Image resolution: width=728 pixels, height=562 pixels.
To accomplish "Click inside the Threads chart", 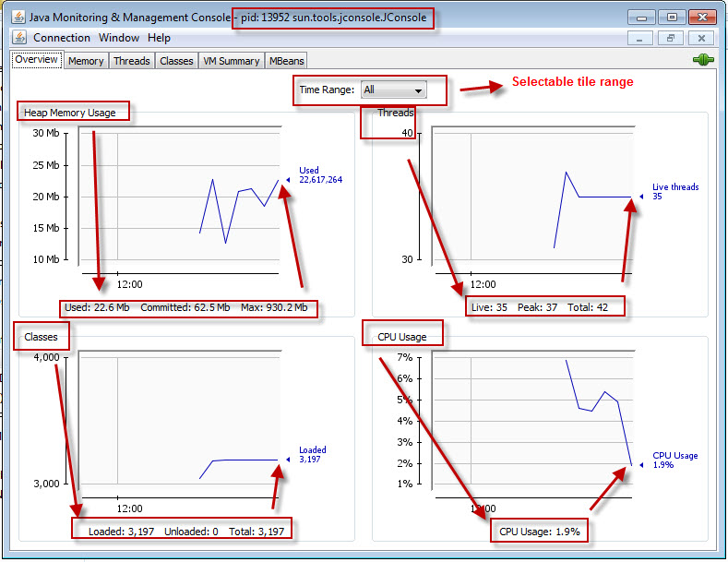I will click(x=533, y=196).
